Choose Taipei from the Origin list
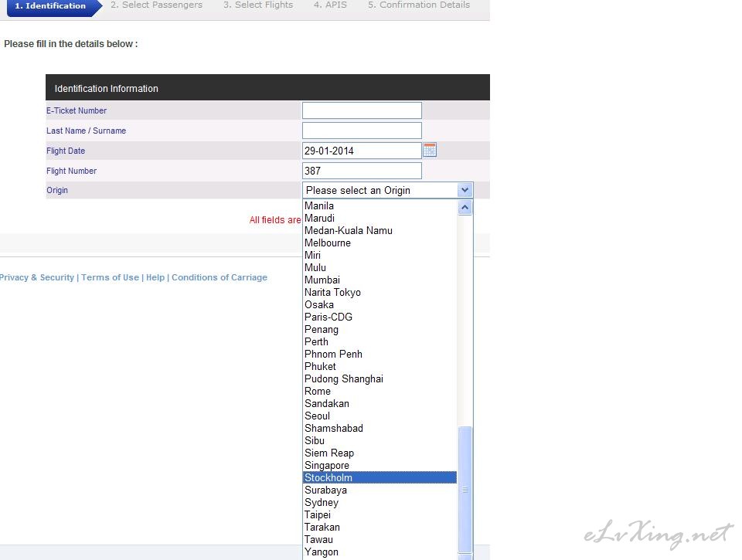 click(x=380, y=514)
